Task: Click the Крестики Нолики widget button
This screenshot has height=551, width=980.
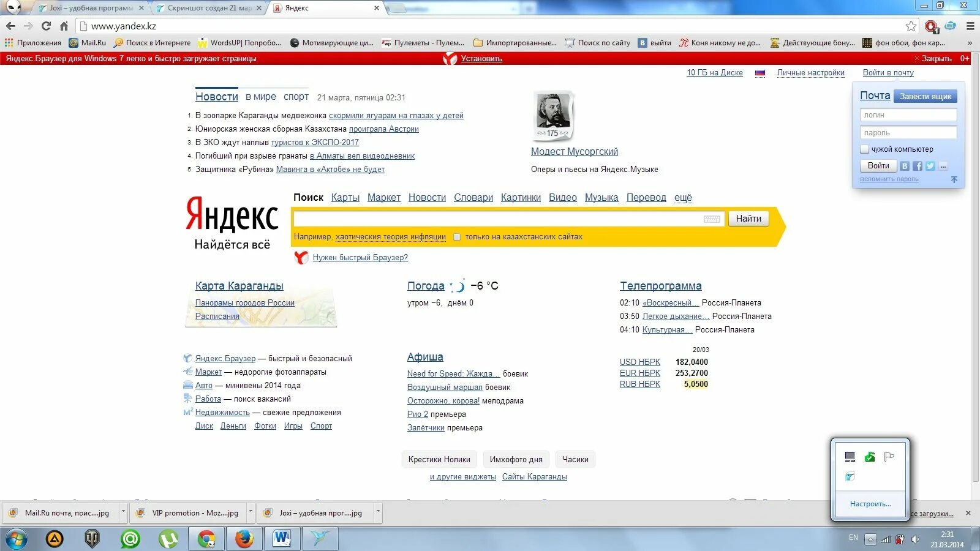Action: [439, 460]
